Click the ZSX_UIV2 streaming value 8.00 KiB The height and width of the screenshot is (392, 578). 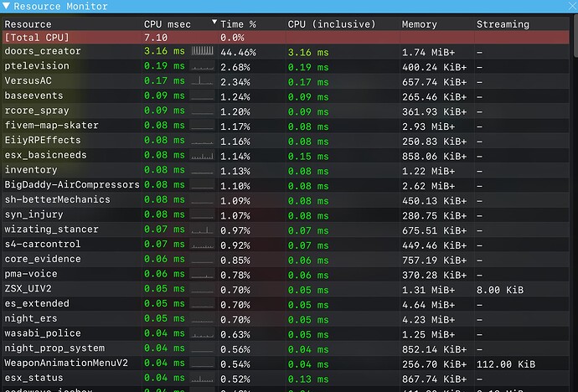(500, 289)
